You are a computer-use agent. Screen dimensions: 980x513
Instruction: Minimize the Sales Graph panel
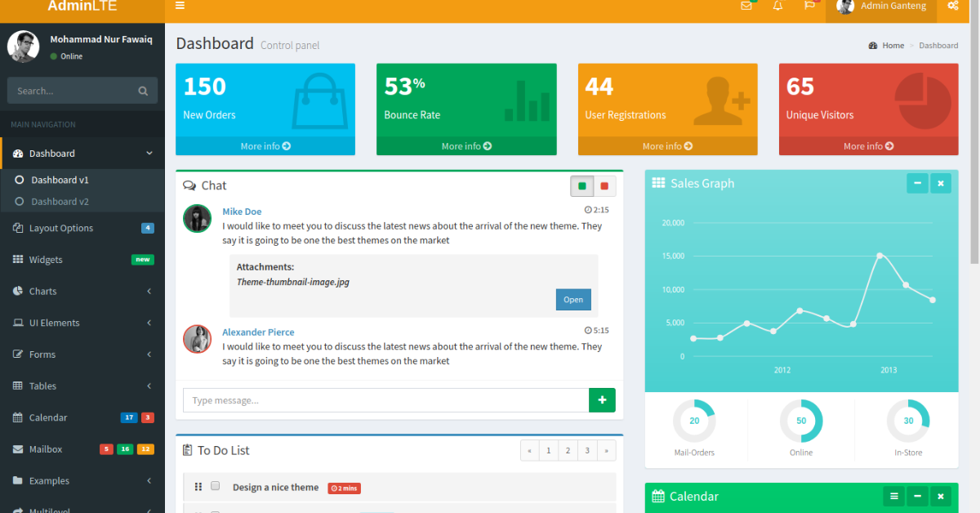tap(917, 184)
